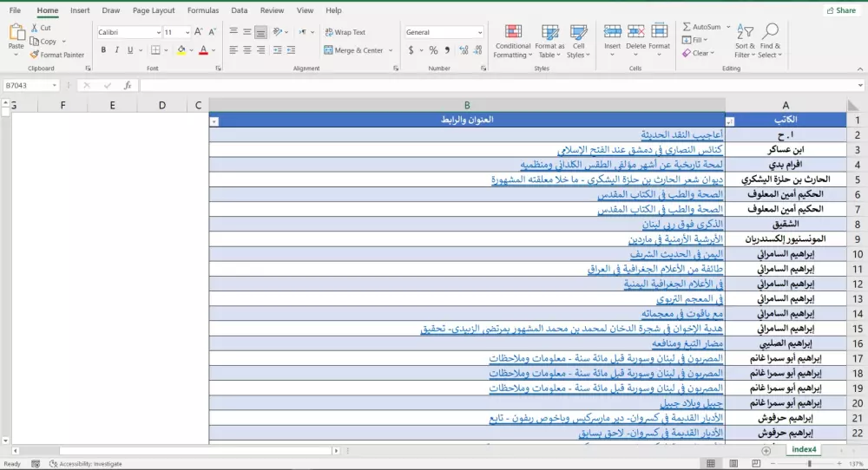Open Format as Table gallery

549,42
